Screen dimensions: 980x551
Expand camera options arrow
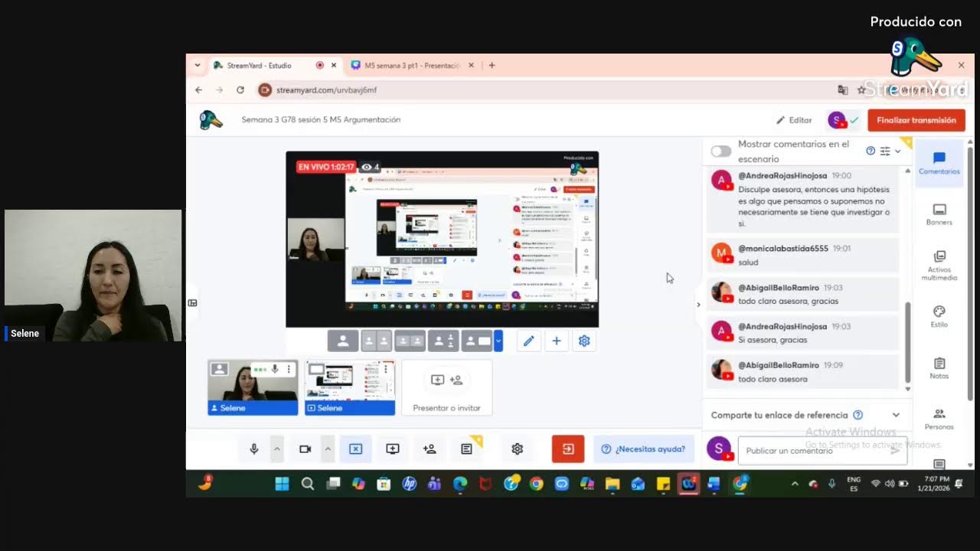pyautogui.click(x=328, y=449)
